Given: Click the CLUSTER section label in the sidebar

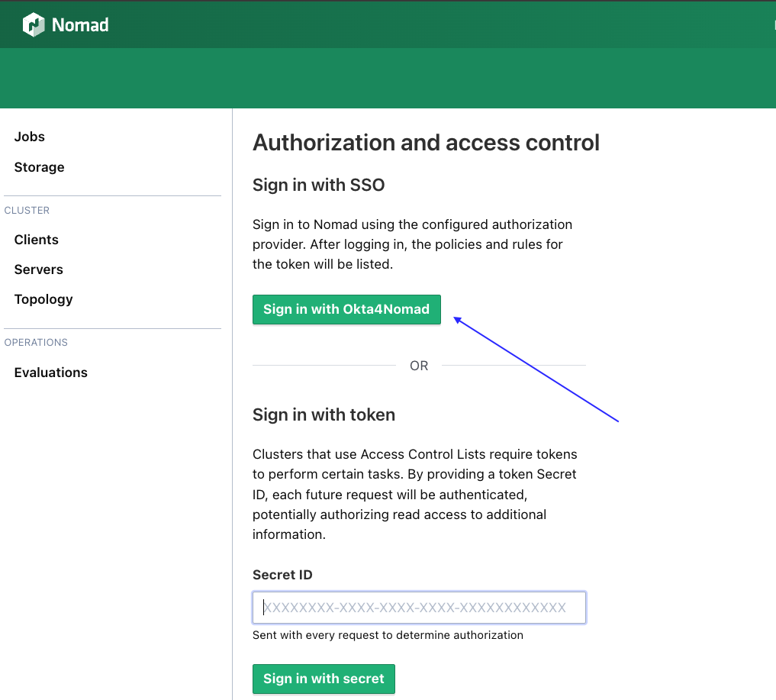Looking at the screenshot, I should (27, 210).
